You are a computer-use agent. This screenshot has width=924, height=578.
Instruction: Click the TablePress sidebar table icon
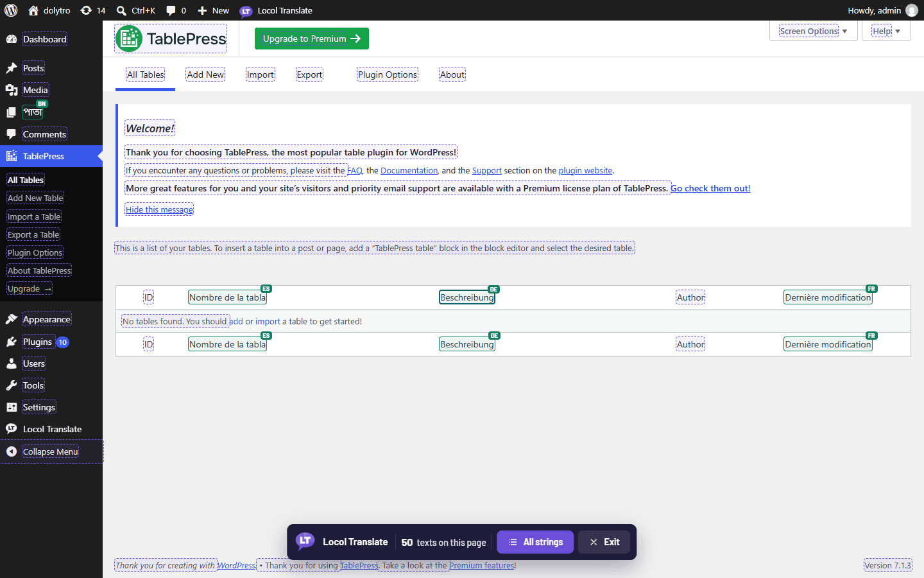(12, 156)
